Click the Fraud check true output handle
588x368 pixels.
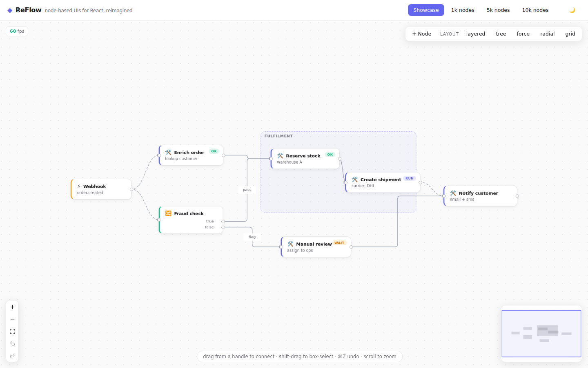(x=223, y=222)
